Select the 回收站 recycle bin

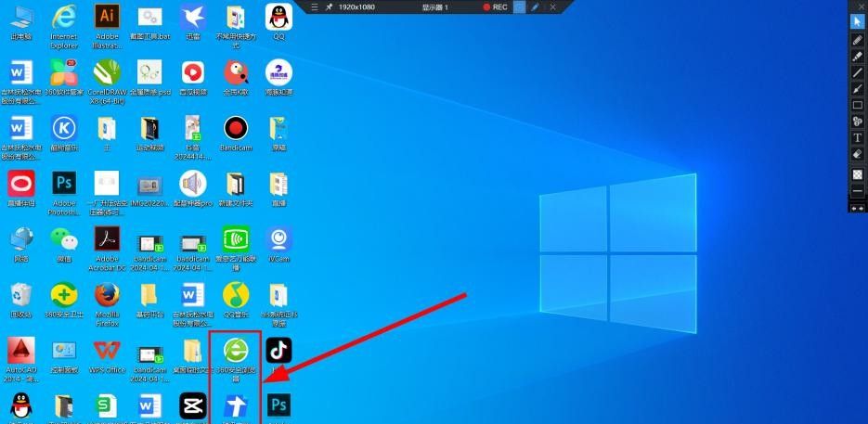point(21,300)
